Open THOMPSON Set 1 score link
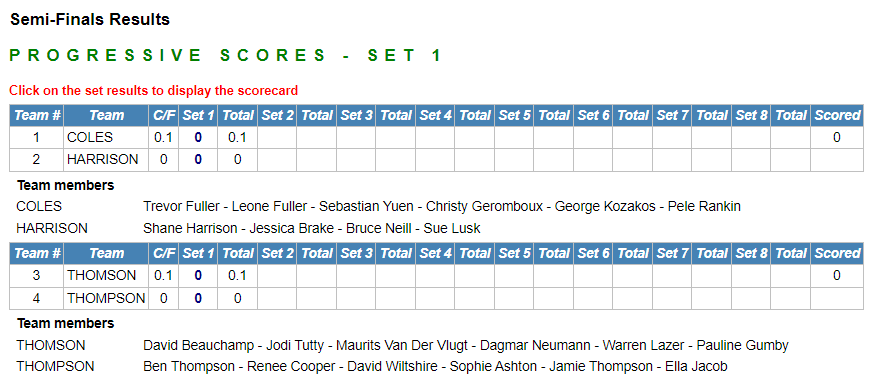 tap(198, 298)
